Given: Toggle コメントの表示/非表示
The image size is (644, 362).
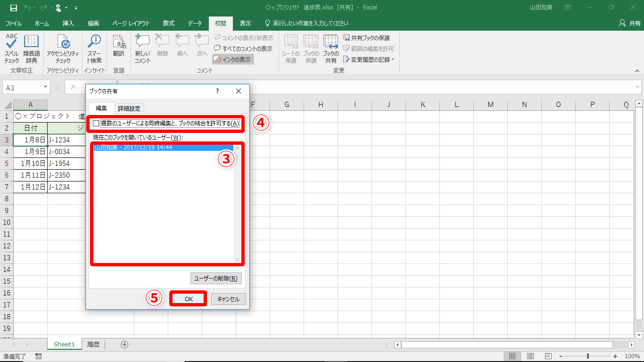Looking at the screenshot, I should point(244,38).
